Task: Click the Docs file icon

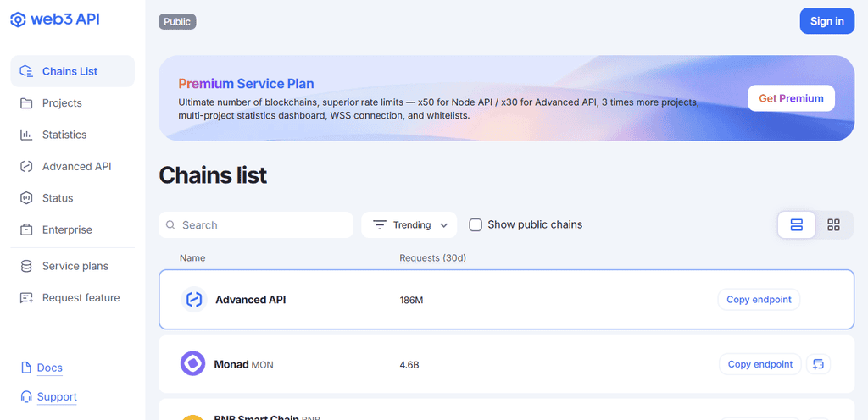Action: point(25,368)
